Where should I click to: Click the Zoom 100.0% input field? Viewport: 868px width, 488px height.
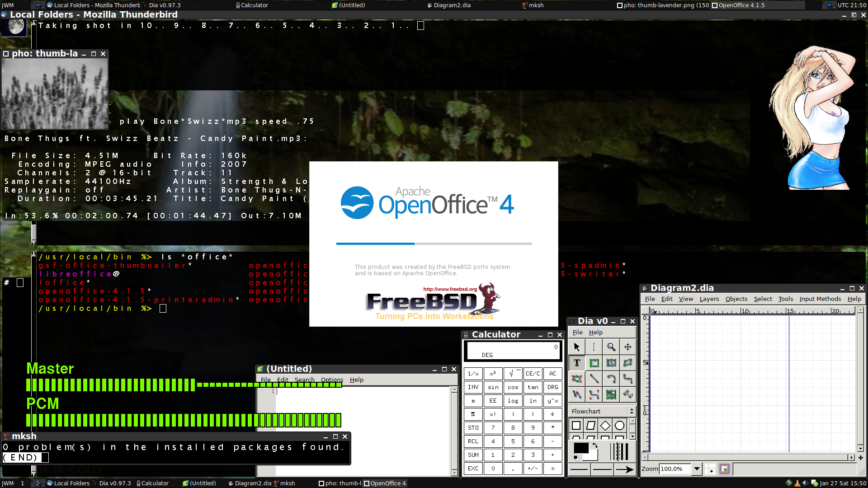(675, 469)
